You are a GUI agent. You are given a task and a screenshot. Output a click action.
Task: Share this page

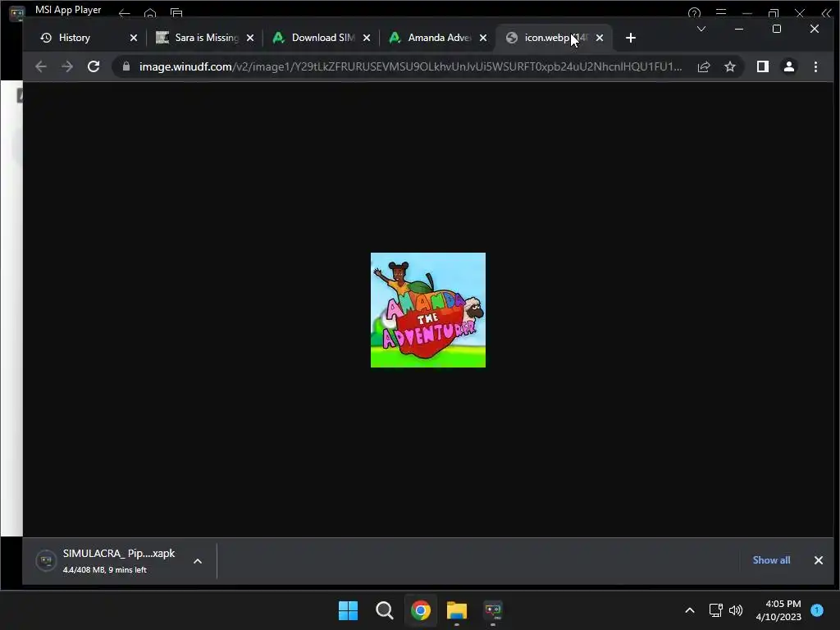[704, 66]
